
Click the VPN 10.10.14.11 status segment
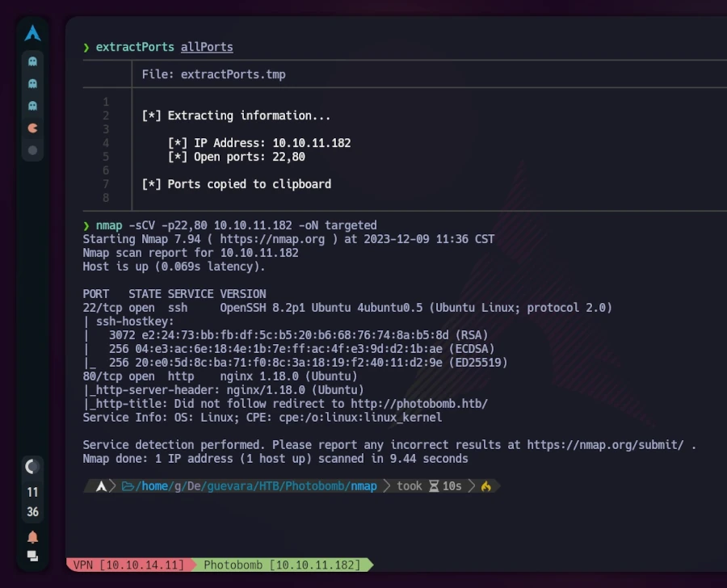click(x=128, y=565)
